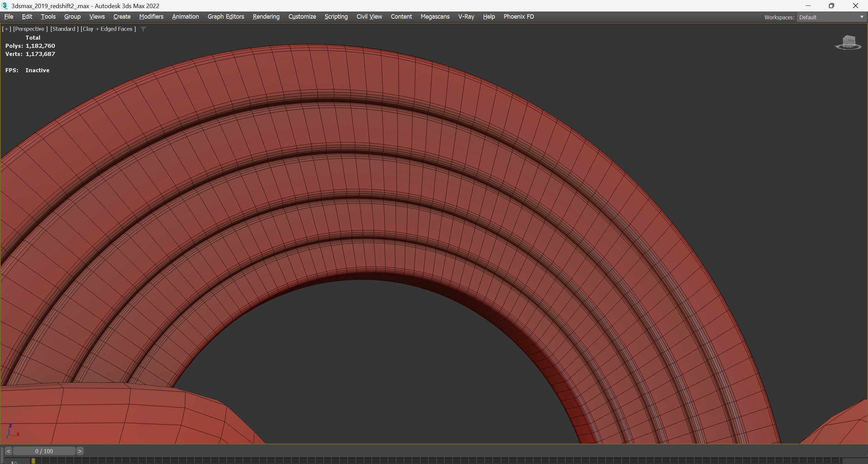
Task: Open the Workspaces Default dropdown
Action: click(831, 17)
